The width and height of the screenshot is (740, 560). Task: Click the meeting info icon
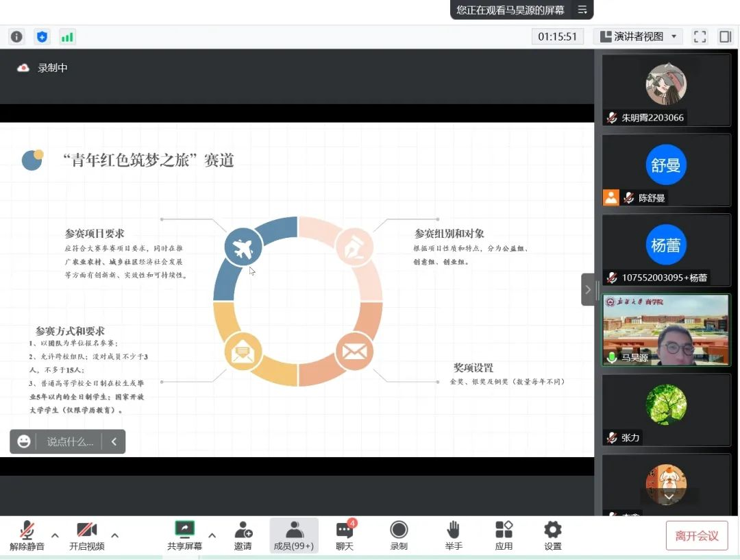(16, 36)
